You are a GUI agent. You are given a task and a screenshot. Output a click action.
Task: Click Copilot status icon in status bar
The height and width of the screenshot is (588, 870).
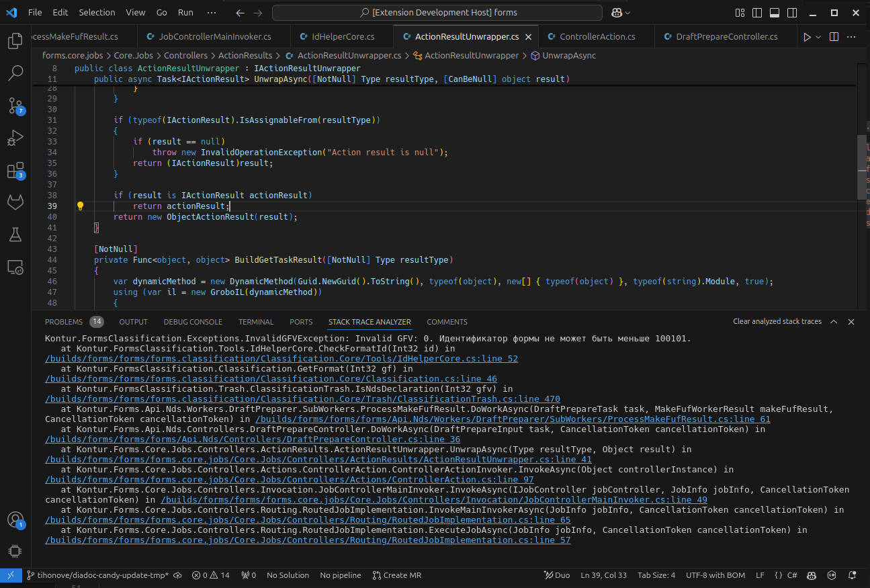click(812, 575)
